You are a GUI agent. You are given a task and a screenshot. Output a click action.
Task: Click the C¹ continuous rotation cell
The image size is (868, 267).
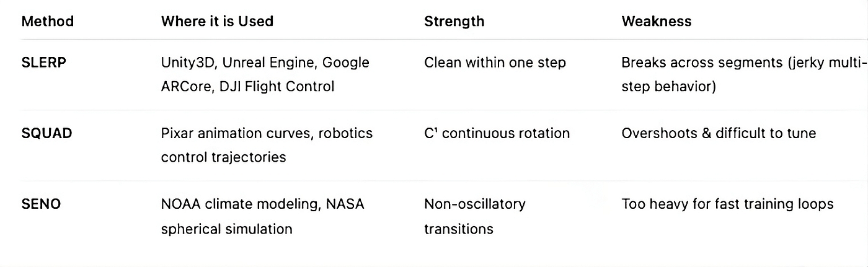(x=497, y=133)
